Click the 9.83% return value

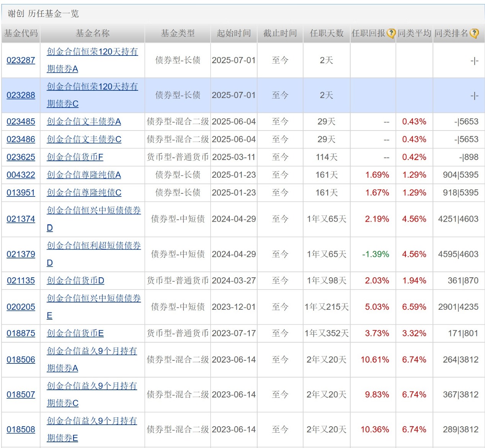coord(377,395)
